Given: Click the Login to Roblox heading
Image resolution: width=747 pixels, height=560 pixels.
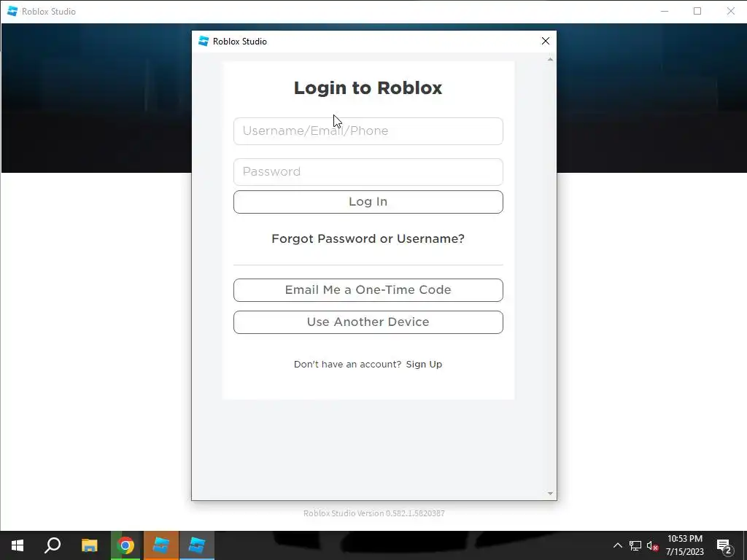Looking at the screenshot, I should 368,87.
